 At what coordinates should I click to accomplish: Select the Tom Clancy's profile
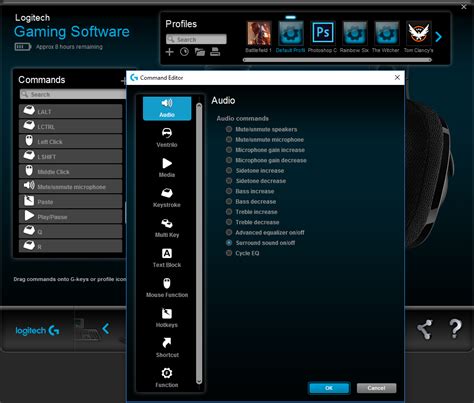pyautogui.click(x=418, y=33)
